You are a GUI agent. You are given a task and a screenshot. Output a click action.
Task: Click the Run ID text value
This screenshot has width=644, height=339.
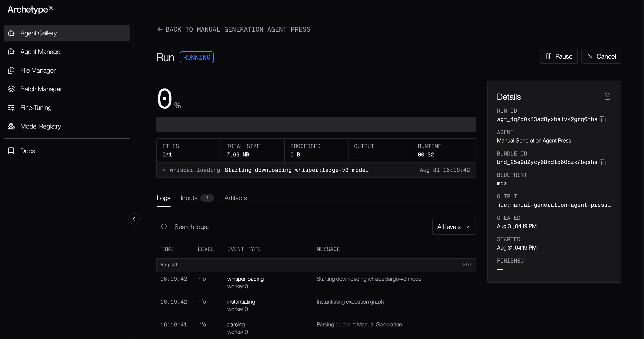(547, 119)
